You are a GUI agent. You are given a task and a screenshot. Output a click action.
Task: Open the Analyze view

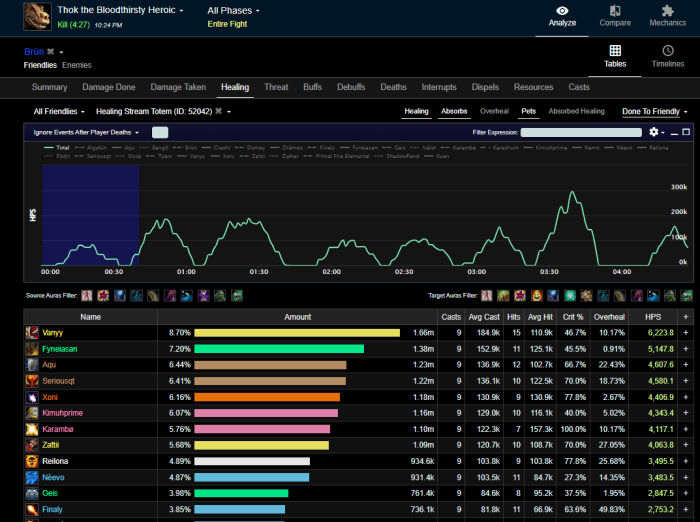click(x=562, y=15)
